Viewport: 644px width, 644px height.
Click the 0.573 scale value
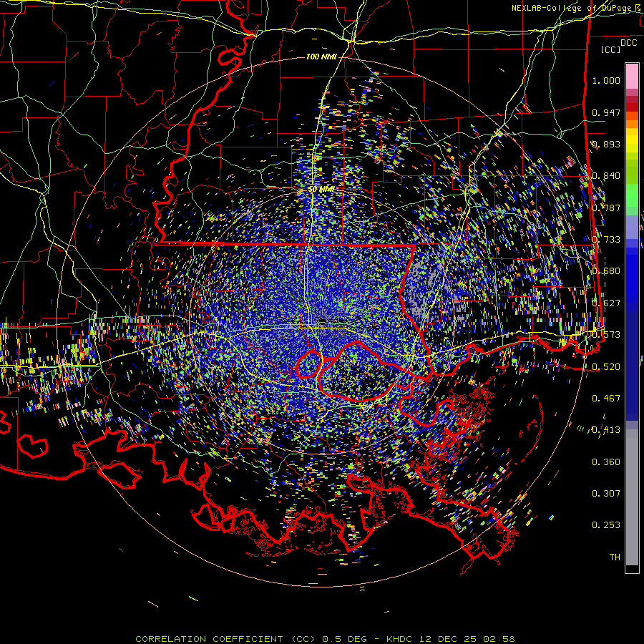(606, 335)
